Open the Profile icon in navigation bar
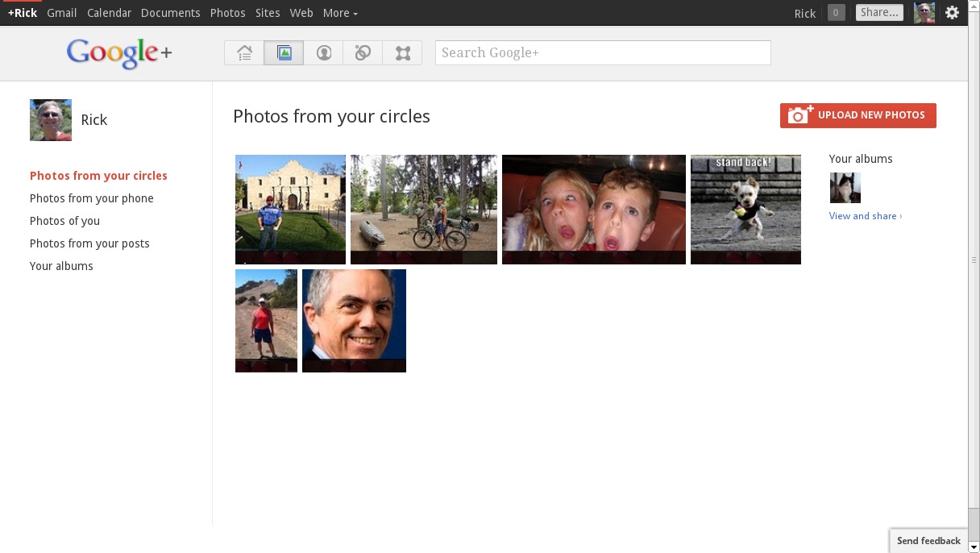 [x=323, y=53]
